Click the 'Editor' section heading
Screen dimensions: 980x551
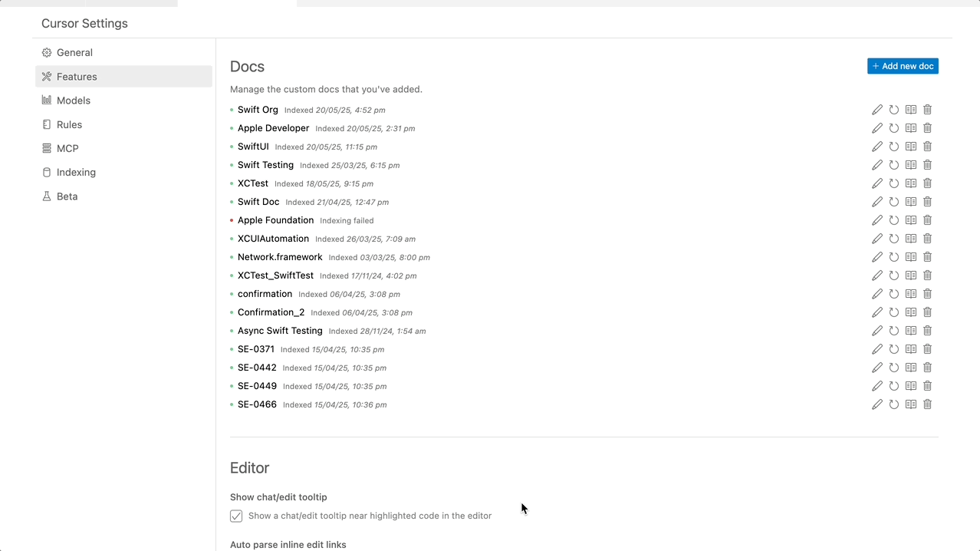249,467
